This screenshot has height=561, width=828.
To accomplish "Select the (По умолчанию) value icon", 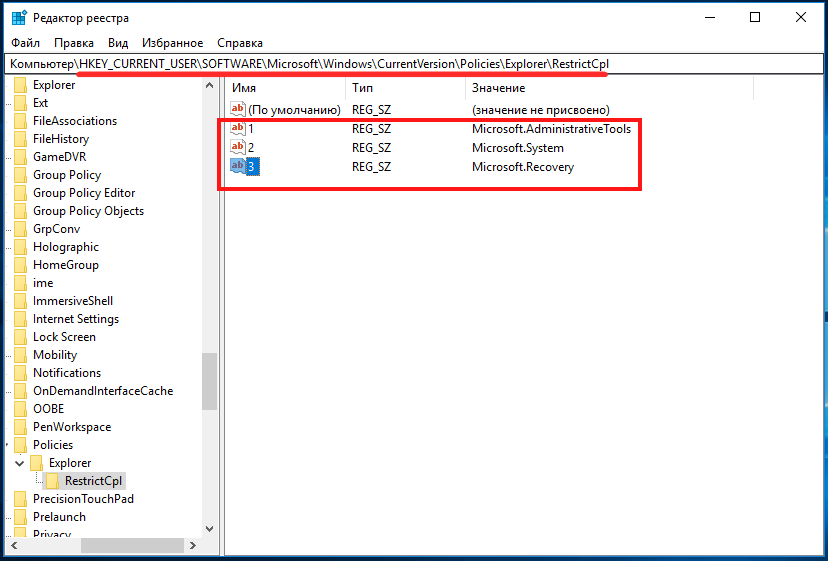I will pos(238,109).
